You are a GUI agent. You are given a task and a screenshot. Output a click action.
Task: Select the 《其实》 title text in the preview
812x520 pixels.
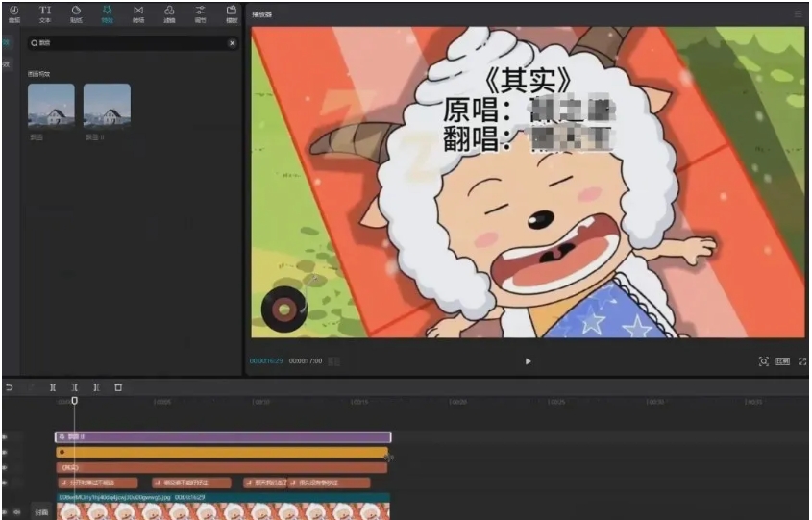click(x=529, y=81)
